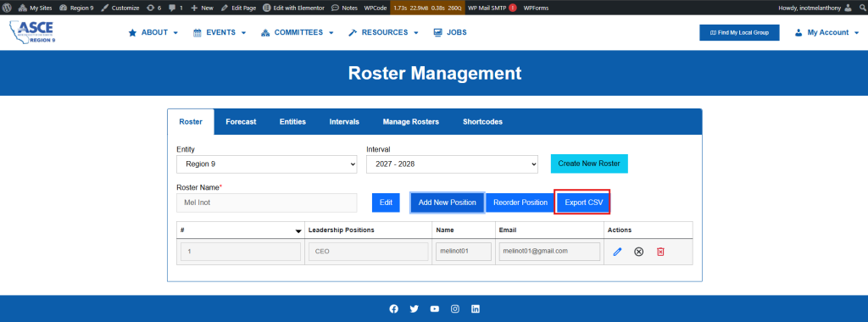Screen dimensions: 868x322
Task: Open the YouTube footer icon
Action: tap(435, 309)
